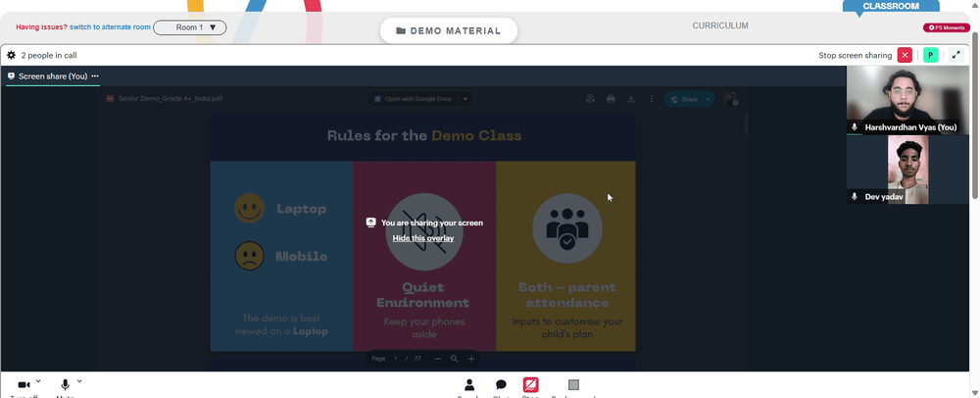Switch to the CURRICULUM tab
Screen dimensions: 980x398
pos(720,25)
